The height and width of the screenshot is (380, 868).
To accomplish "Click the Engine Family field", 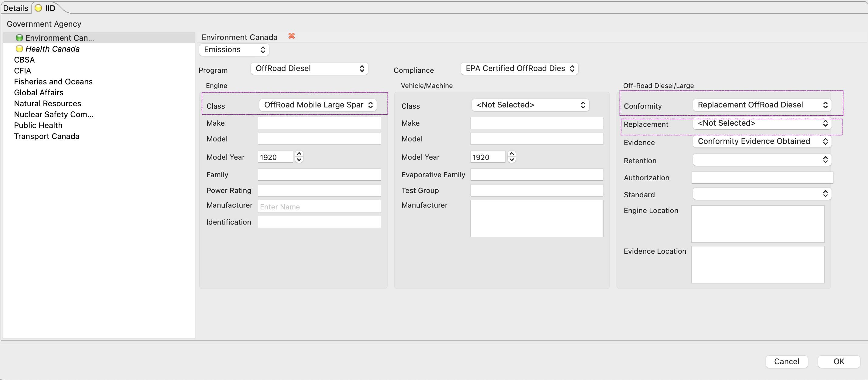I will coord(320,175).
